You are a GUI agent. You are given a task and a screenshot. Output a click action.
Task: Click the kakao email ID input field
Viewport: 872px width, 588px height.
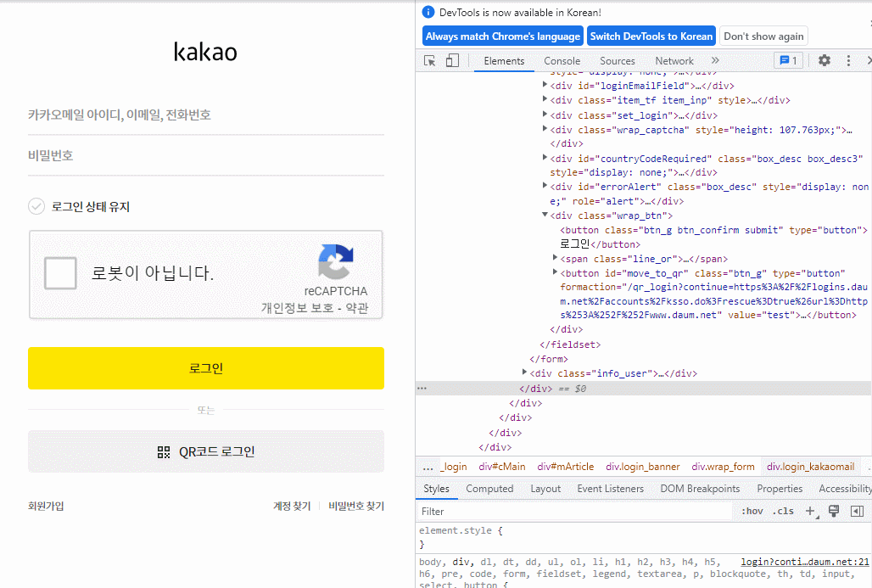tap(206, 115)
